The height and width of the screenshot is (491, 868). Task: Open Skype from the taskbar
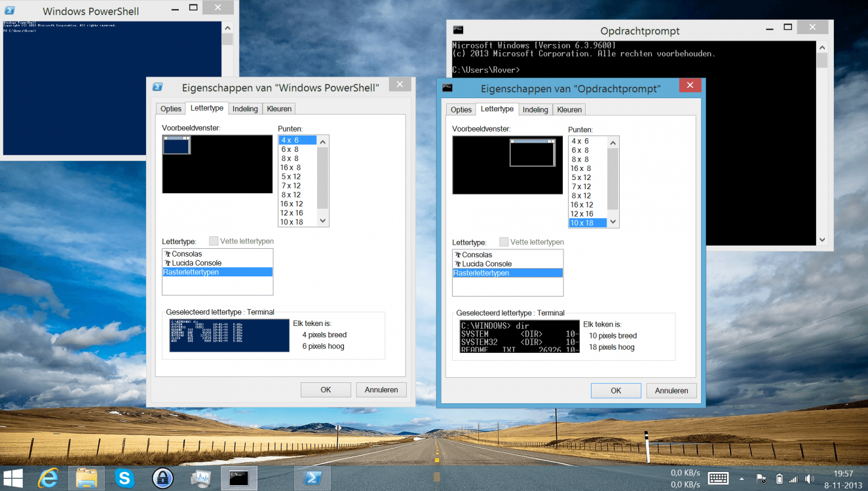point(124,479)
